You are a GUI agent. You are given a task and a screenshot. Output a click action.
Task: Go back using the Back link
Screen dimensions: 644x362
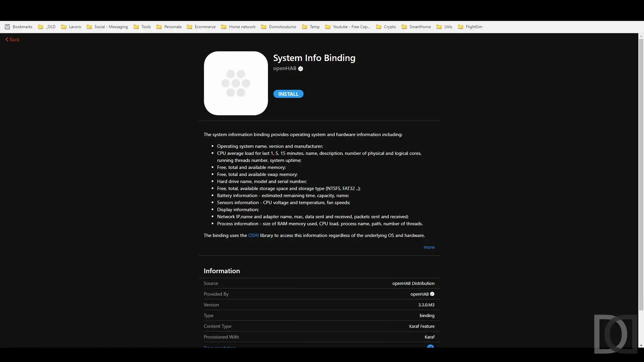coord(12,40)
